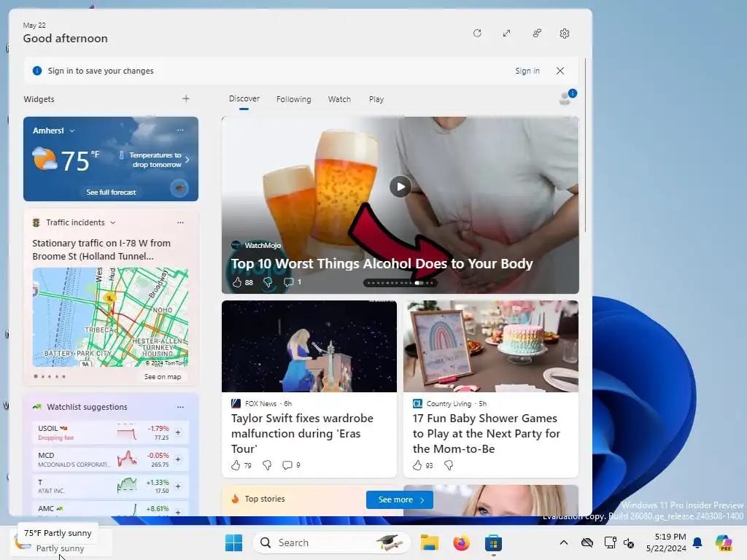Open profile avatar with notification badge
747x560 pixels.
[x=566, y=98]
